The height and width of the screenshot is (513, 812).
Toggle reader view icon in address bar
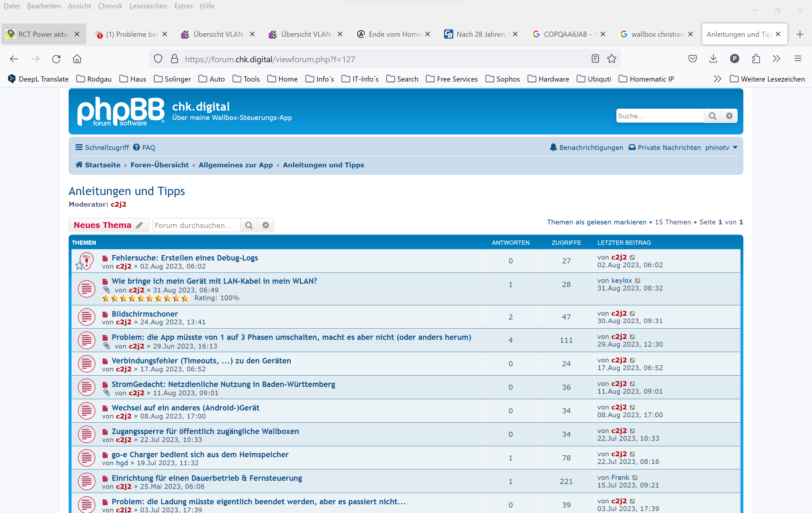(x=595, y=59)
